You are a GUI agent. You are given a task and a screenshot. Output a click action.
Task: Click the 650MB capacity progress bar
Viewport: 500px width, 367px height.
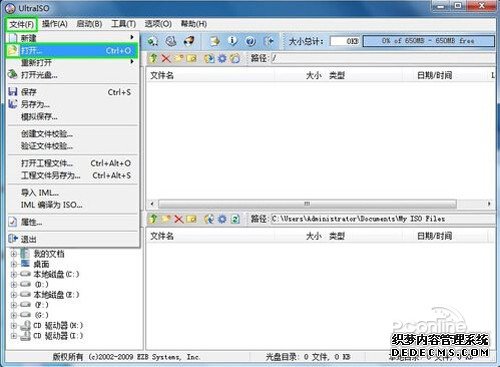[x=429, y=41]
